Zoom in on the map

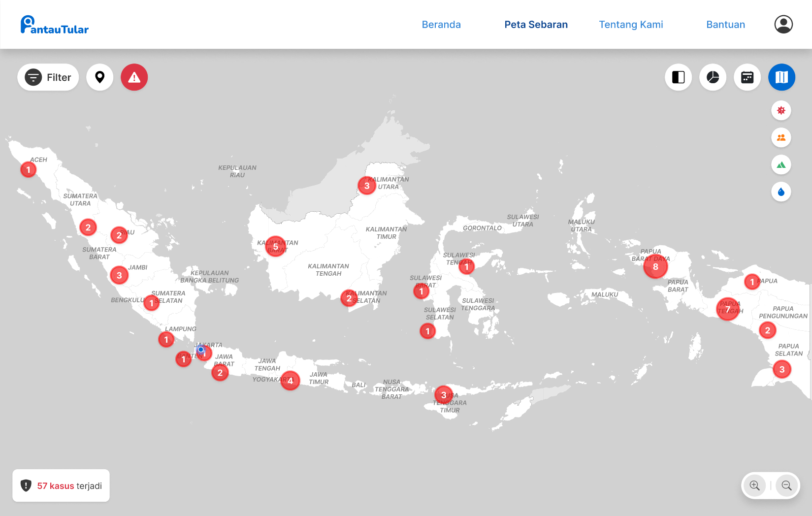coord(754,485)
